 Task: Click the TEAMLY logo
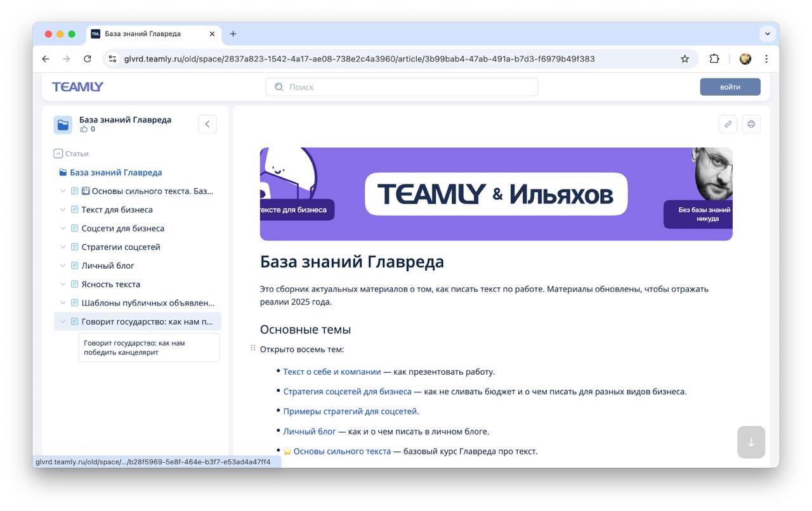77,87
